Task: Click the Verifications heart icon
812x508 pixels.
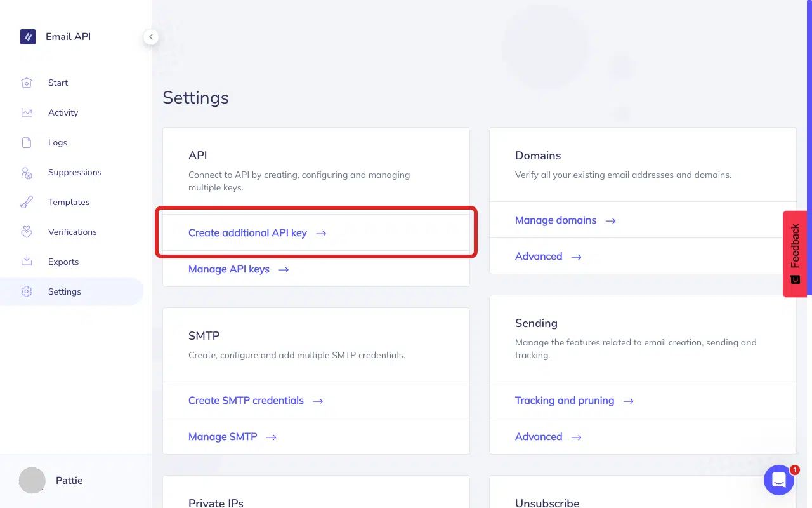Action: coord(27,232)
